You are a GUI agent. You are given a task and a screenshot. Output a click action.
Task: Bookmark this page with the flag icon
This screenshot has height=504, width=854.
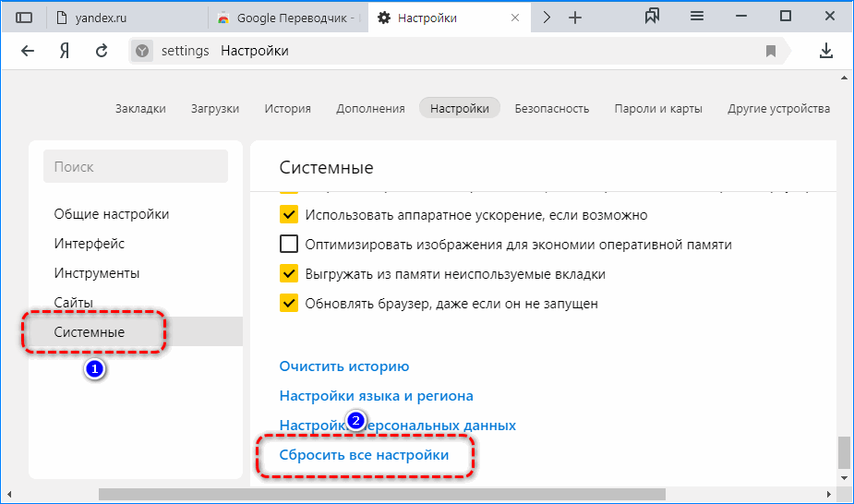point(771,51)
